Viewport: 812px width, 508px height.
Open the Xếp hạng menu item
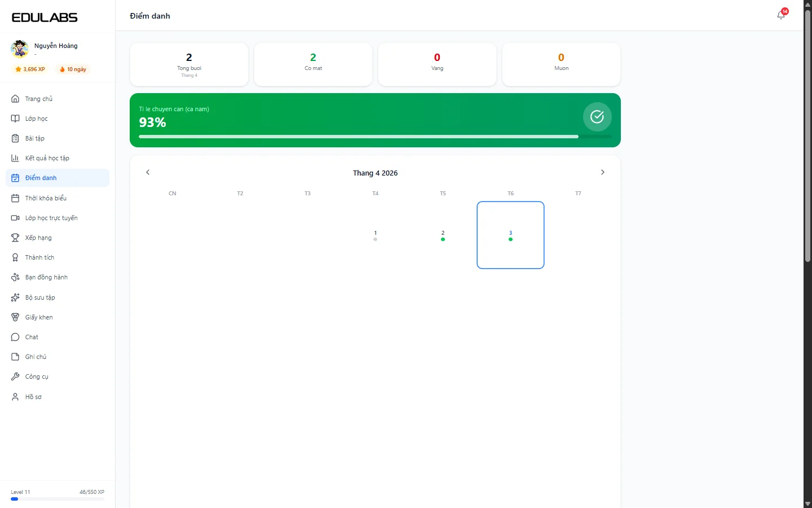click(x=58, y=238)
